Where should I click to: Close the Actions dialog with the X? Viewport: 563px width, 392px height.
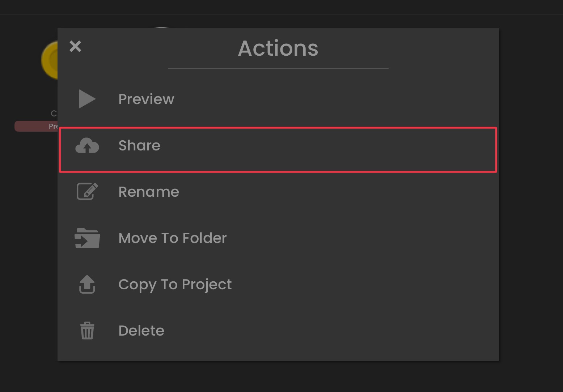[x=75, y=46]
